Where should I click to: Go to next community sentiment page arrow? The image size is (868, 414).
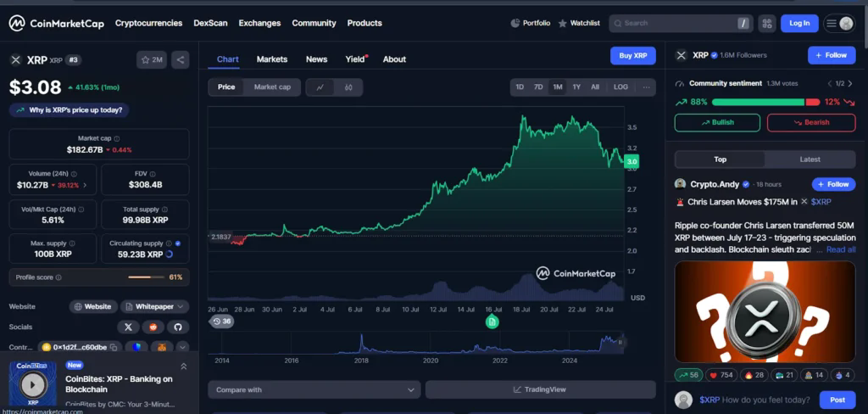(x=849, y=84)
